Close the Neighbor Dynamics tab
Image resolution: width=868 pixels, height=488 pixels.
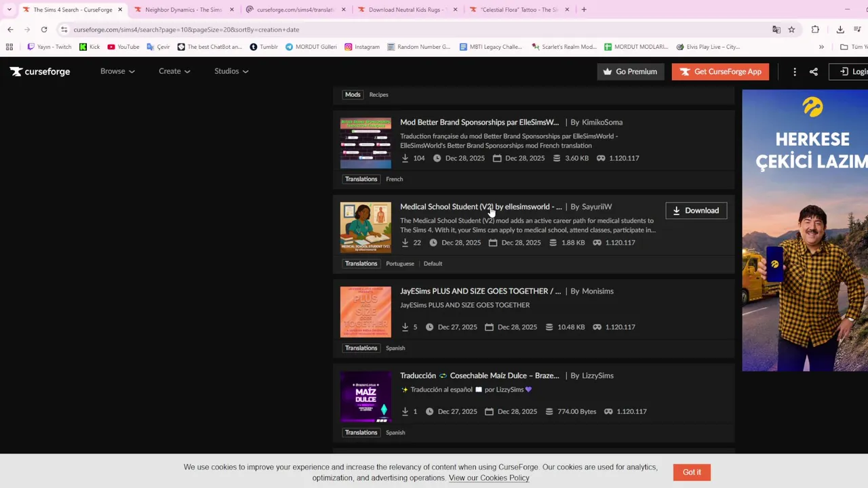coord(232,9)
